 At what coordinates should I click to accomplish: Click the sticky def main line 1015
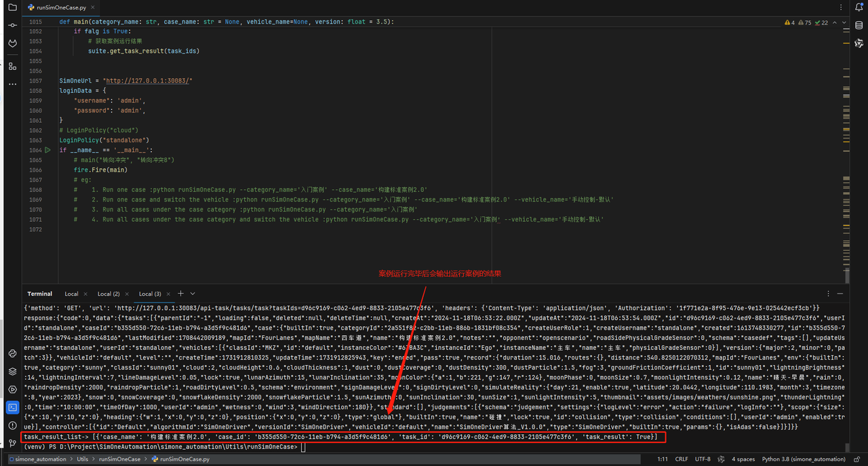click(226, 22)
